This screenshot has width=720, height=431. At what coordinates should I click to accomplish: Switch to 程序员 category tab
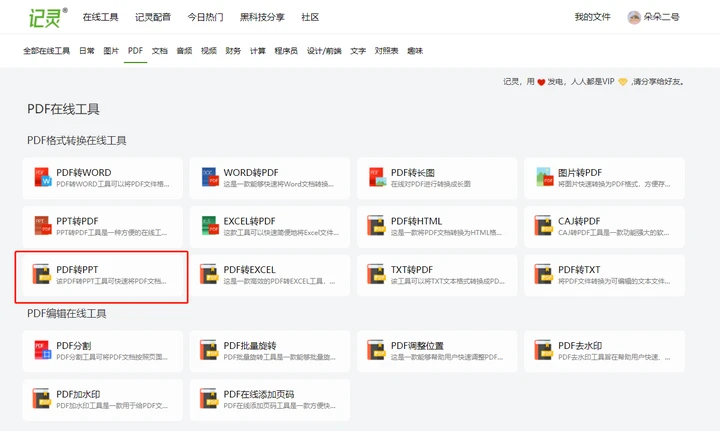pos(286,51)
